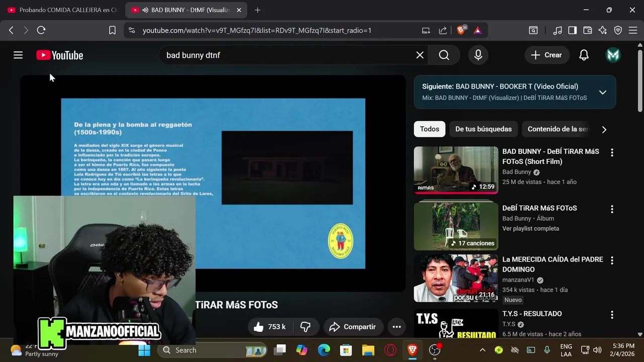Open Leo AI sparkle icon
The height and width of the screenshot is (362, 644).
coord(603,30)
